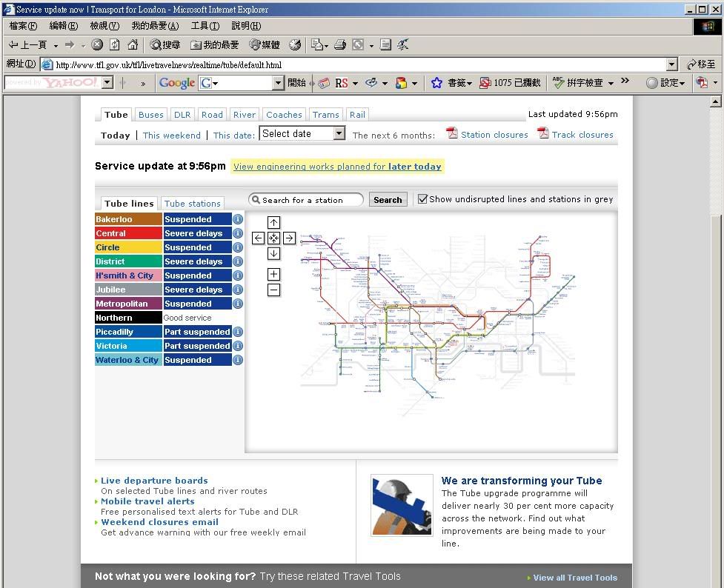
Task: Open History toolbar icon
Action: 295,44
